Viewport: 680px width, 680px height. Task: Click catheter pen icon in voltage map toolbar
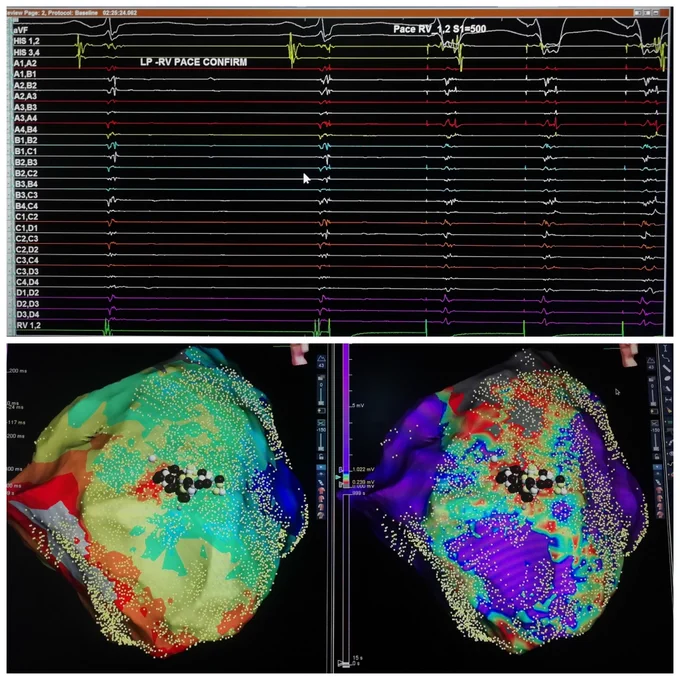(x=658, y=483)
